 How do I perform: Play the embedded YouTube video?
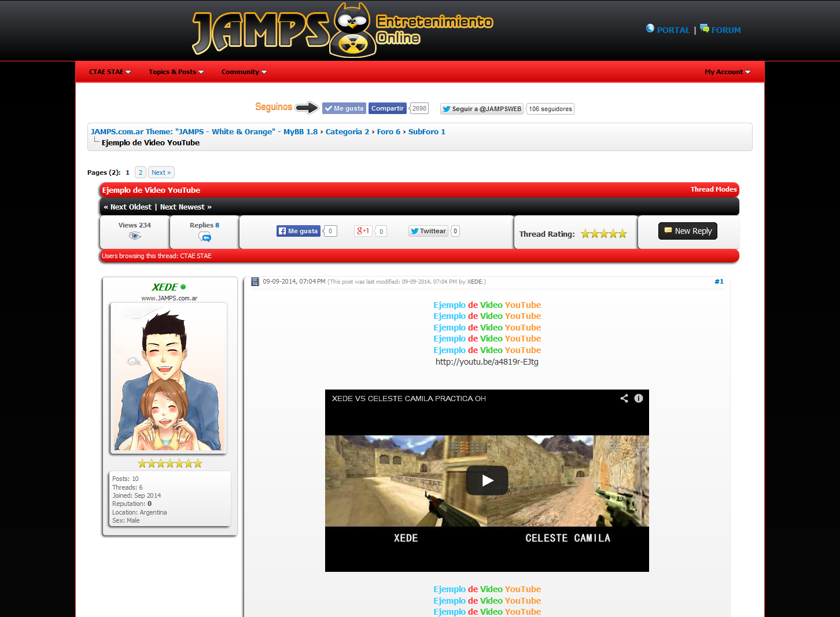(487, 480)
